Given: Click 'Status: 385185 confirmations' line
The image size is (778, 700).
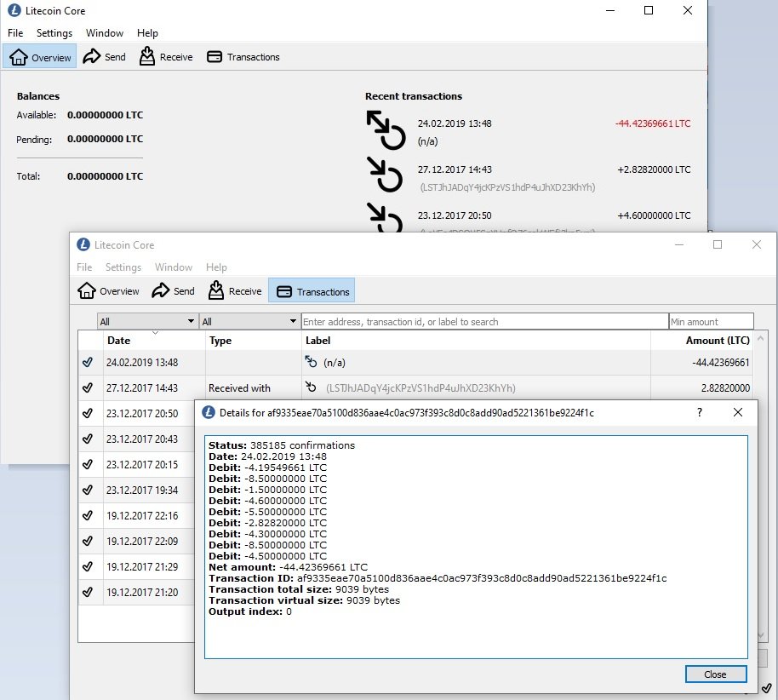Looking at the screenshot, I should click(282, 445).
